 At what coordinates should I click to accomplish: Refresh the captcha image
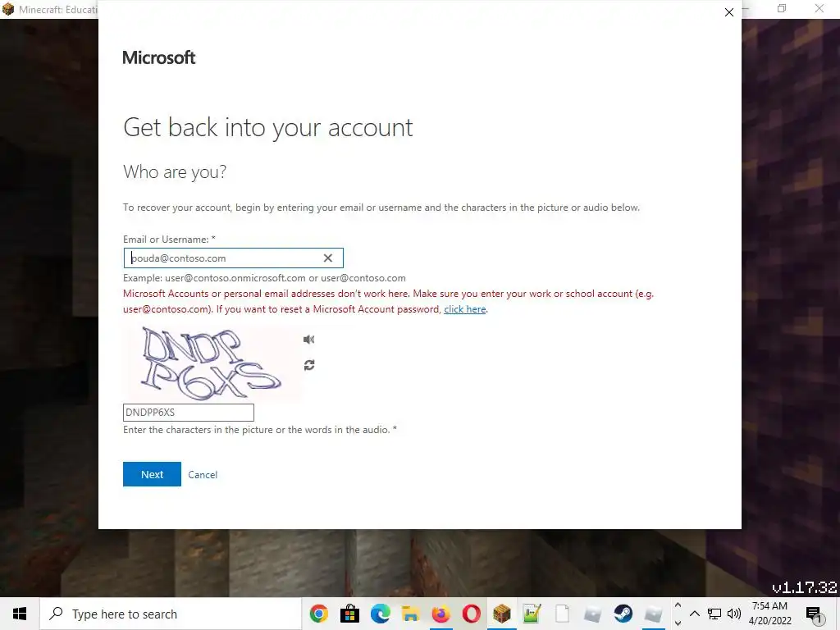[309, 365]
